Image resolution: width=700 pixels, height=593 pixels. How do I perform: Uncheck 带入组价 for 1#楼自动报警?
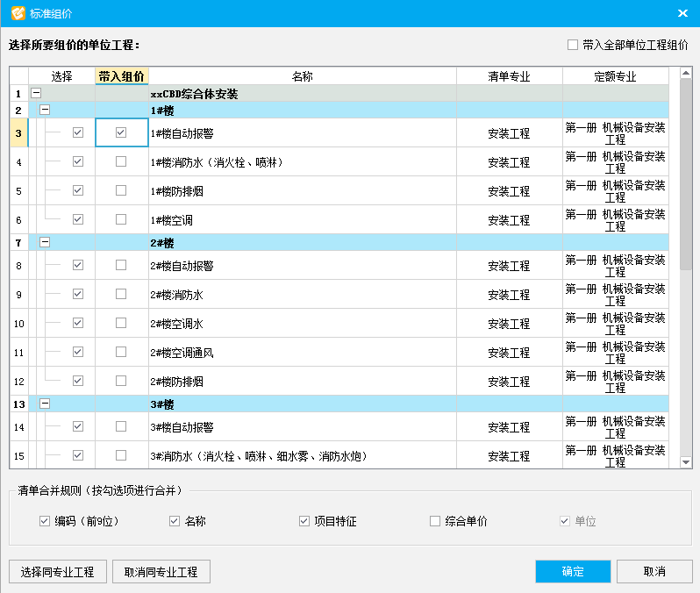pos(121,132)
